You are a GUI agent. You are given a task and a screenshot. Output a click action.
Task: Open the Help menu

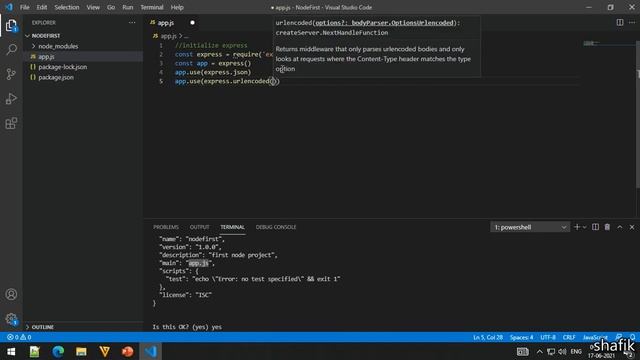point(177,7)
